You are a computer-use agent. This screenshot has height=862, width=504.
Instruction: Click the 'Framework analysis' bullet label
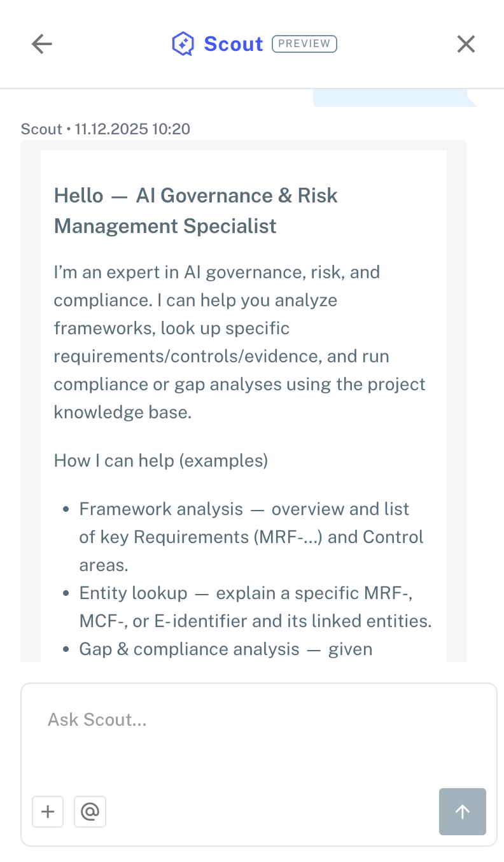pyautogui.click(x=161, y=509)
